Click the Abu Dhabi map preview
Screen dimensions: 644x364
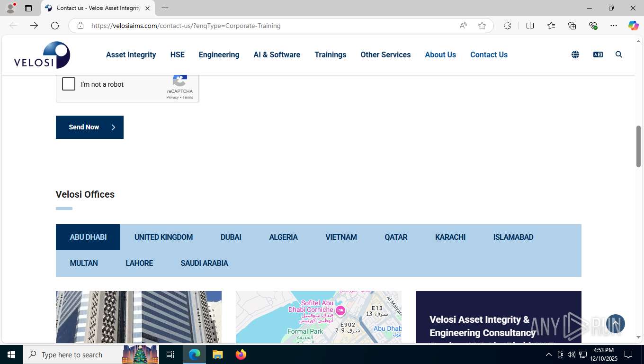tap(319, 317)
